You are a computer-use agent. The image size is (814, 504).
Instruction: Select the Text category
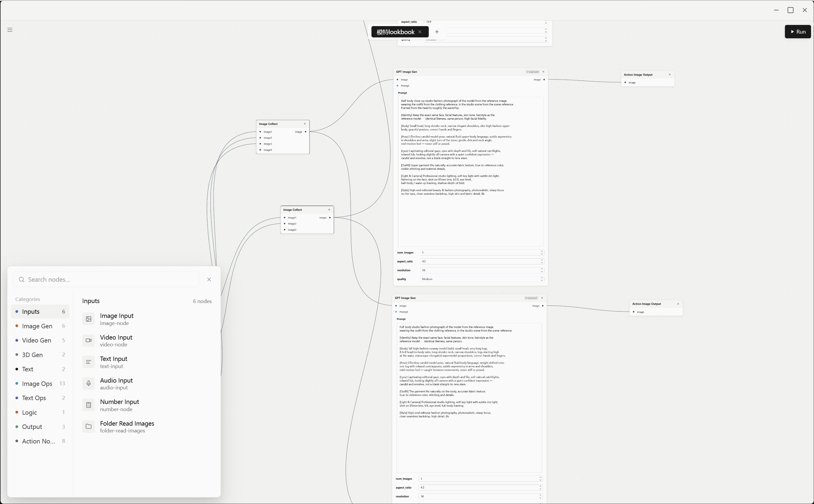pos(40,369)
